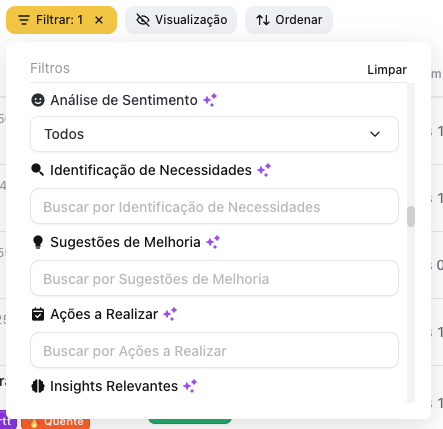Focus the Buscar por Identificação de Necessidades field
443x429 pixels.
214,206
